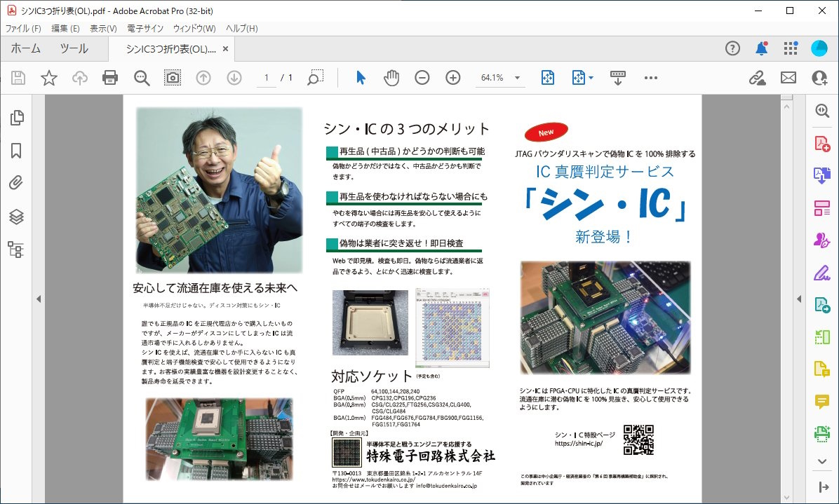Collapse the right tools pane arrow
The image size is (839, 504).
pos(799,299)
